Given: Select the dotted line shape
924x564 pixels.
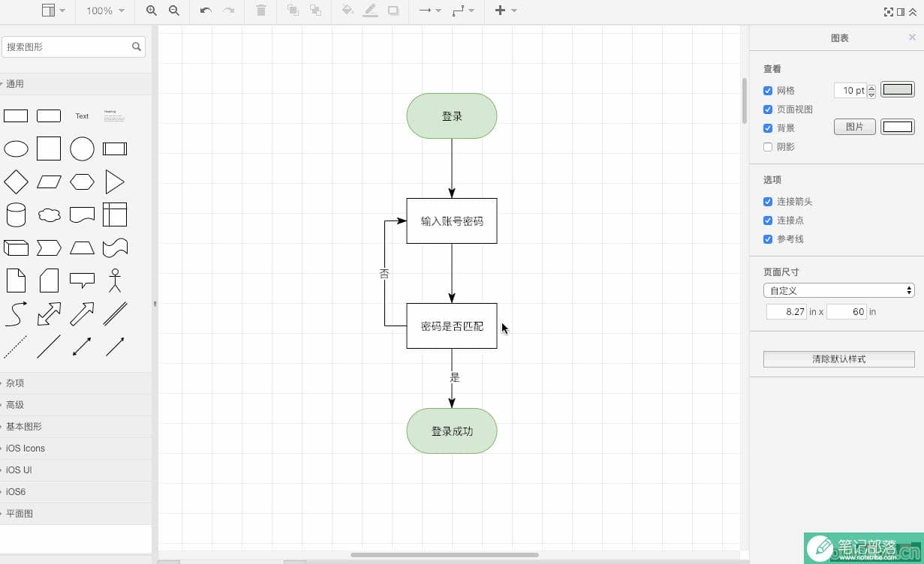Looking at the screenshot, I should pyautogui.click(x=16, y=346).
